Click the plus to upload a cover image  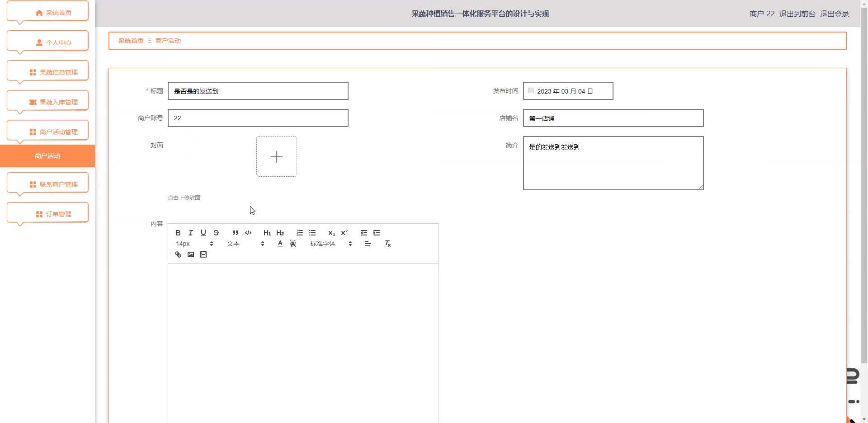pos(277,156)
